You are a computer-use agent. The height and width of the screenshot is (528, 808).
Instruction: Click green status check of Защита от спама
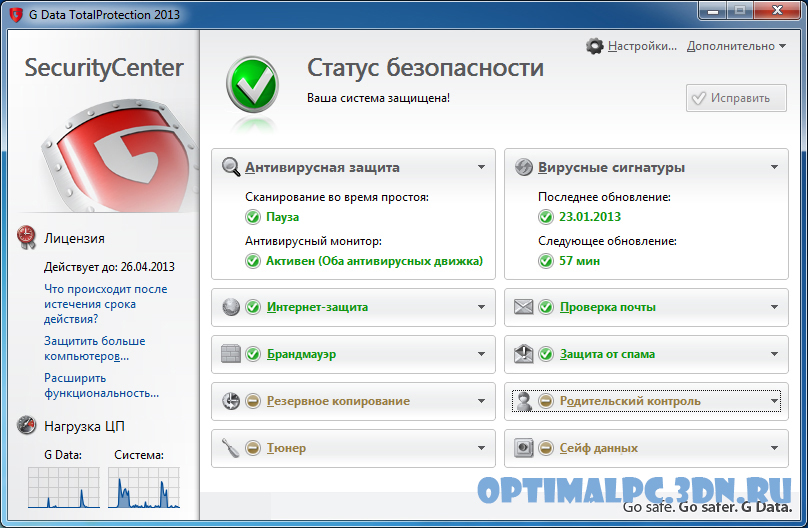pos(546,354)
